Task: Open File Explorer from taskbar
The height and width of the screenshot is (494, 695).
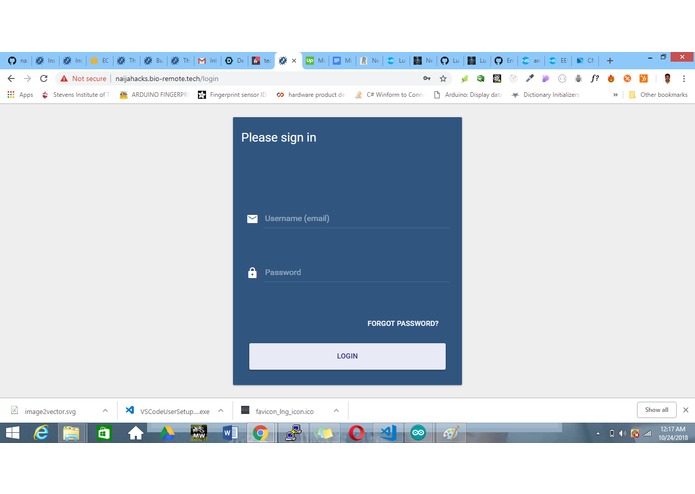Action: pos(71,433)
